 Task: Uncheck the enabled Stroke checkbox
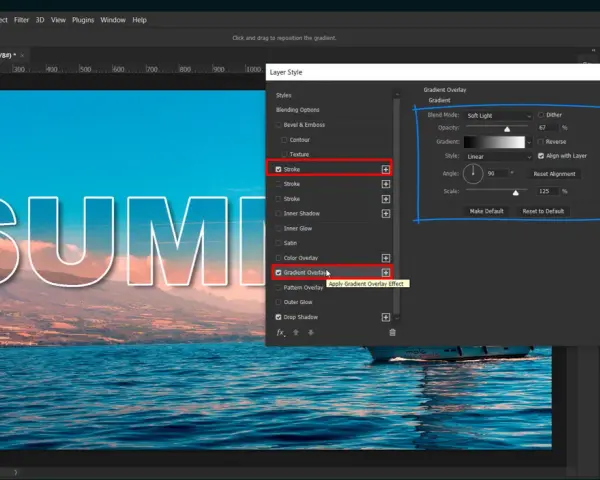click(278, 169)
